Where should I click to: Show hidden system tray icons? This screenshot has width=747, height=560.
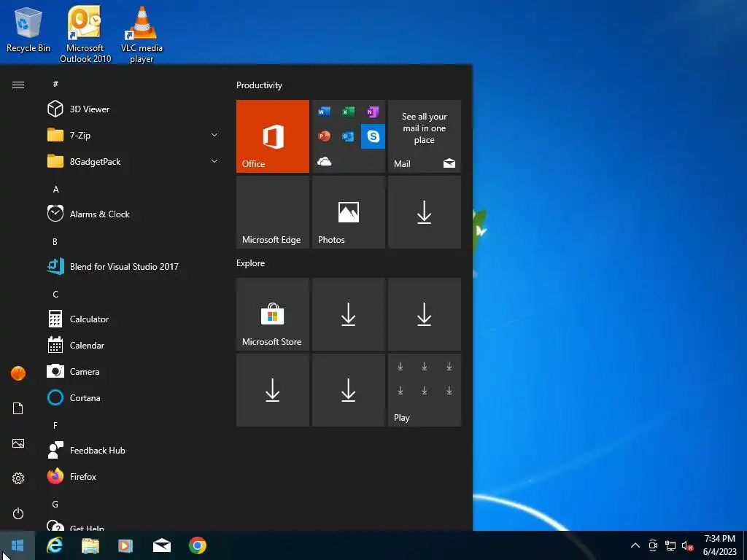[x=635, y=545]
